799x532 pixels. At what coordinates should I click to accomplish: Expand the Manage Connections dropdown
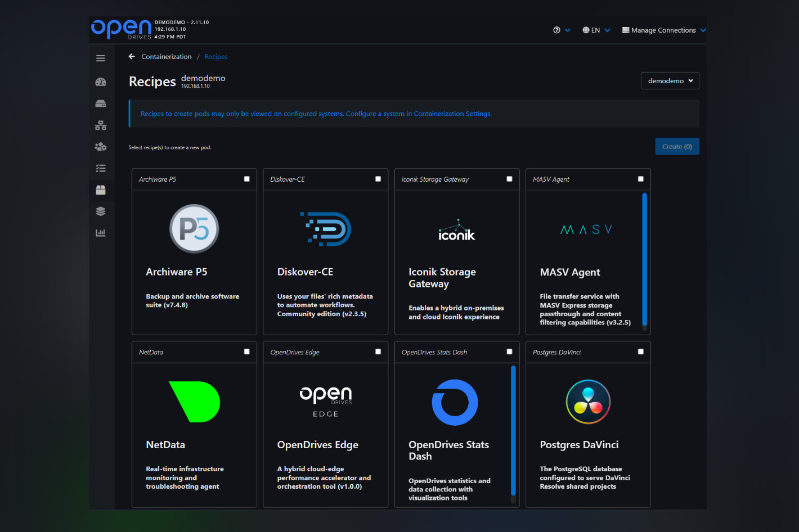[x=664, y=30]
